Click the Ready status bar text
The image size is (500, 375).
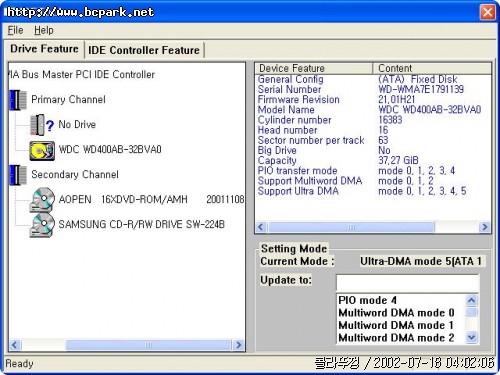19,363
